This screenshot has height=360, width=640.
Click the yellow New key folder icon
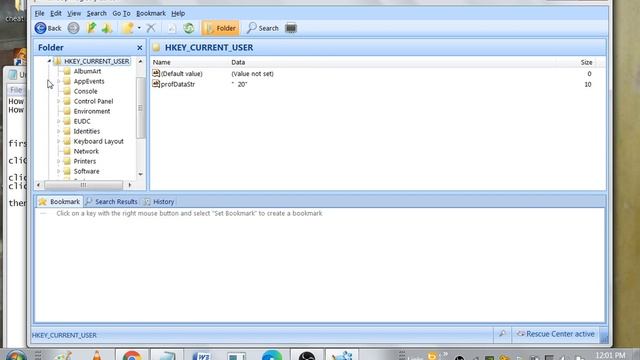pos(128,28)
